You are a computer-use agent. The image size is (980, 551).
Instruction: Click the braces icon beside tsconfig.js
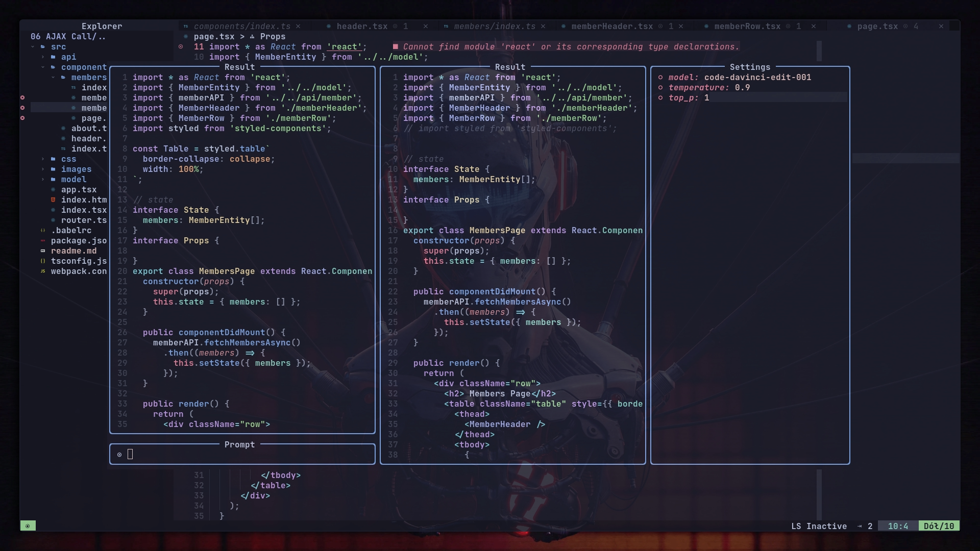click(x=43, y=261)
